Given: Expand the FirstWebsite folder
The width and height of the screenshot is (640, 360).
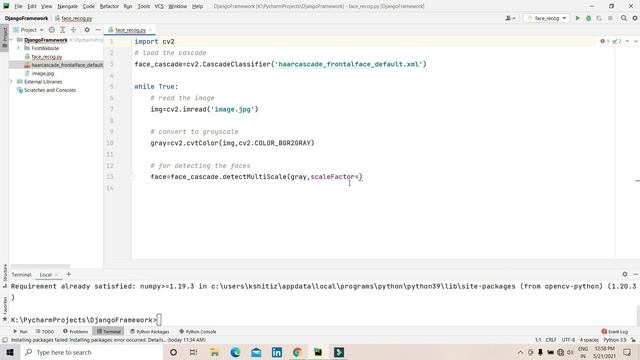Looking at the screenshot, I should tap(18, 48).
